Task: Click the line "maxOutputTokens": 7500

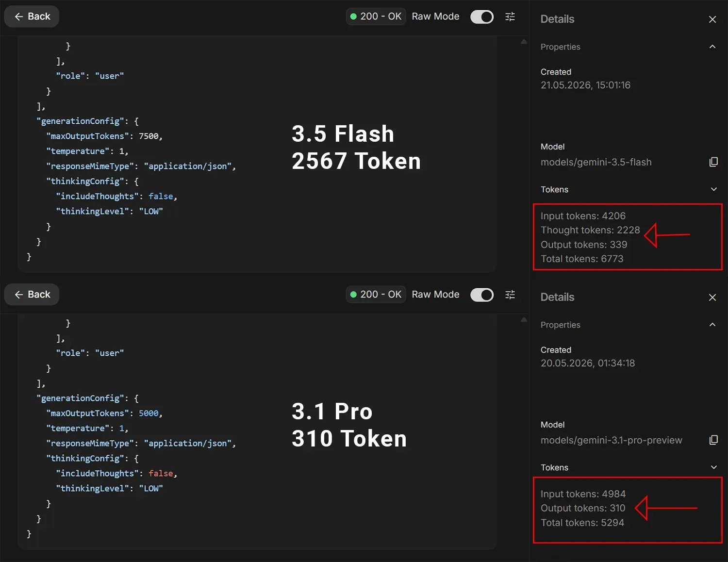Action: [104, 136]
